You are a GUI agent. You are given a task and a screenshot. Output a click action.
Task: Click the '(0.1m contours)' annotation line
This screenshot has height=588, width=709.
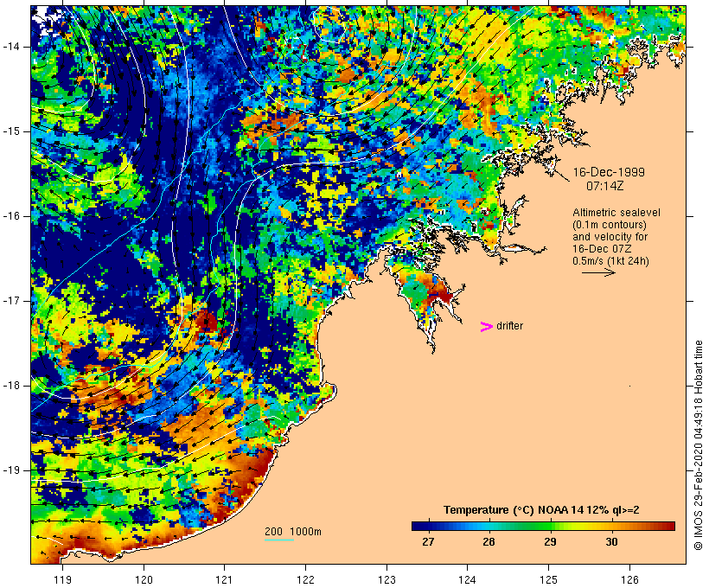[x=610, y=225]
